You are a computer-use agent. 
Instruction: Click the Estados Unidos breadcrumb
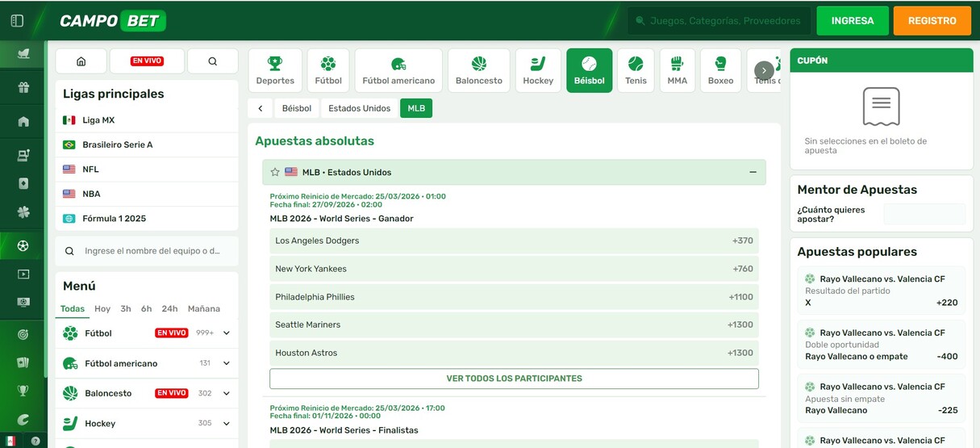pyautogui.click(x=359, y=108)
